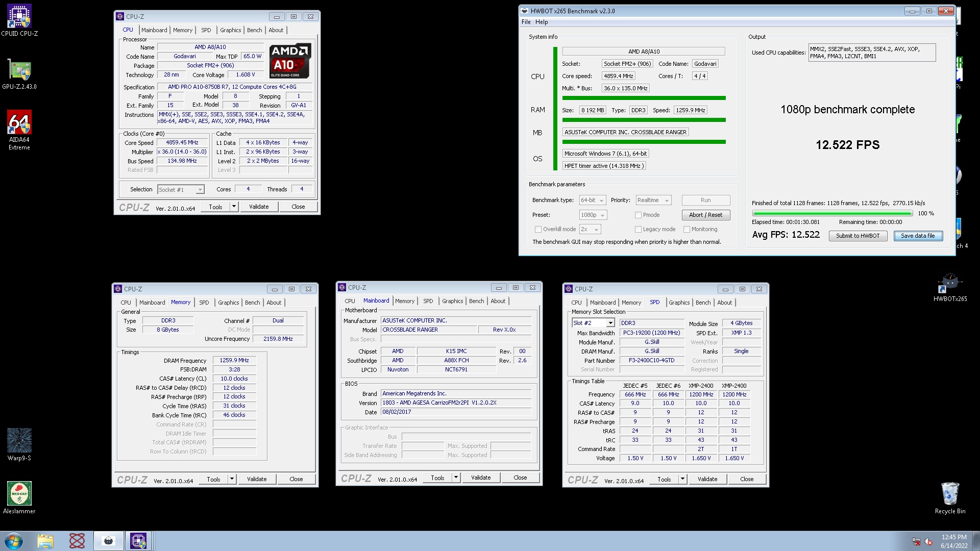Open Warp9-S desktop shortcut
Screen dimensions: 980x551
[x=19, y=444]
